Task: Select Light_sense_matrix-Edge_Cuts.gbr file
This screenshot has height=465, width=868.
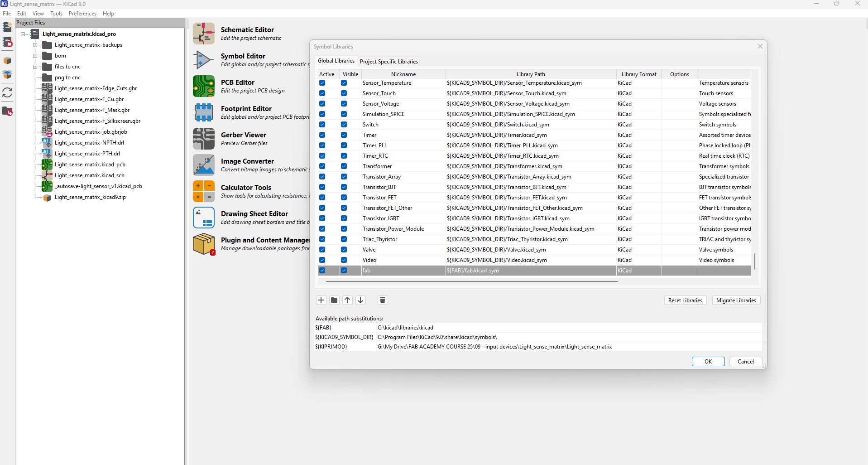Action: pos(96,88)
